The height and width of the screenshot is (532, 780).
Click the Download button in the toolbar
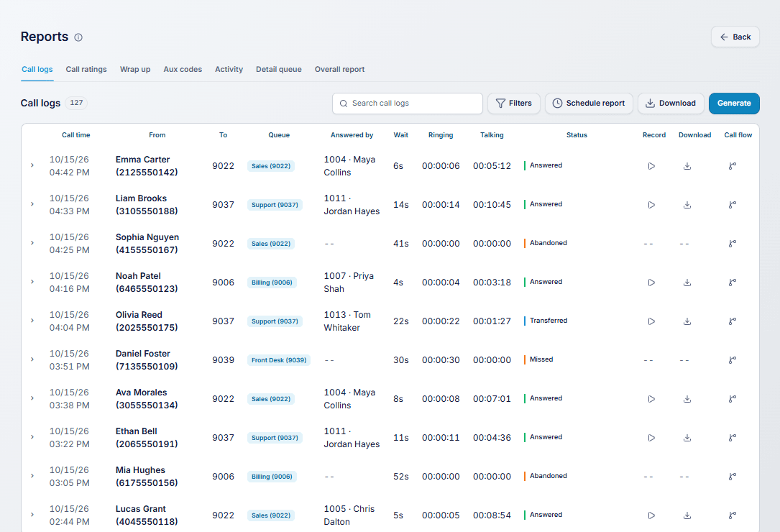pos(671,104)
